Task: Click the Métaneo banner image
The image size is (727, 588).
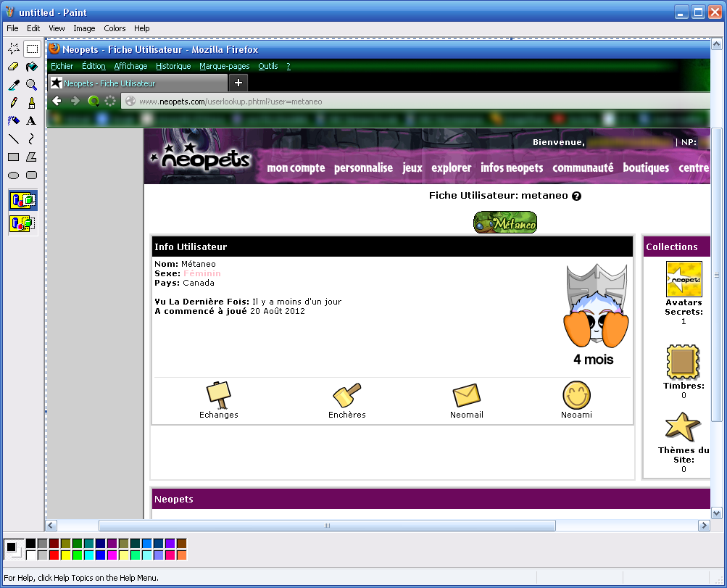Action: point(505,222)
